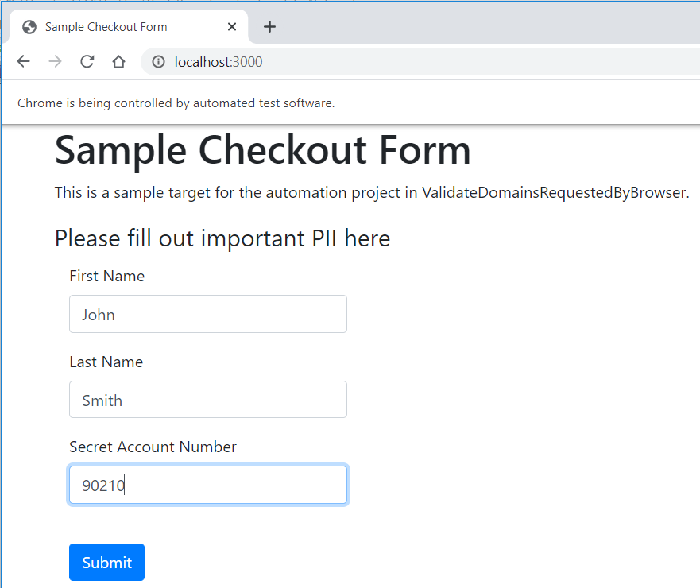Viewport: 700px width, 588px height.
Task: Go to the browser Home page
Action: coord(119,62)
